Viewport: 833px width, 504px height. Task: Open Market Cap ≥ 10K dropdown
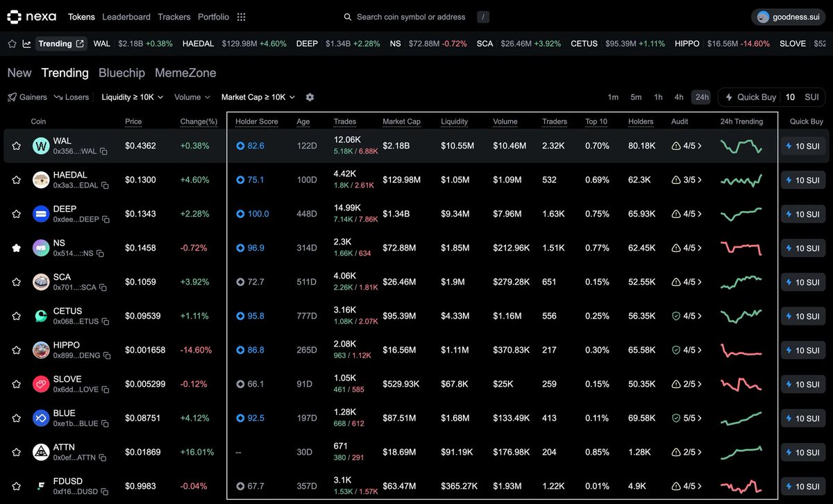258,97
